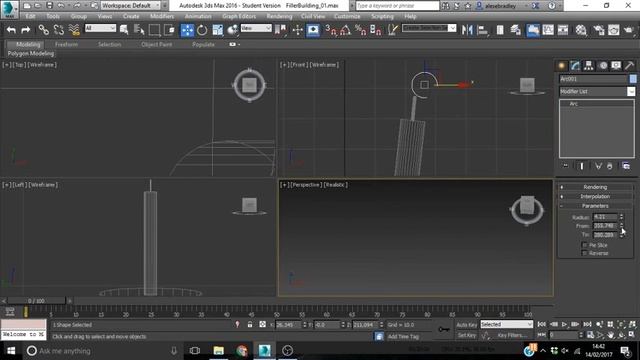Activate the Unlink Selection tool
Image resolution: width=640 pixels, height=360 pixels.
coord(59,30)
